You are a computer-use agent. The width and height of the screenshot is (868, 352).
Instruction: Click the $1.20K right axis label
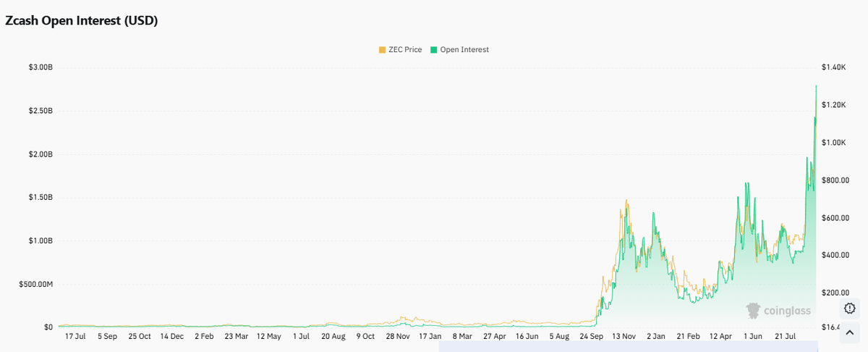pyautogui.click(x=833, y=105)
